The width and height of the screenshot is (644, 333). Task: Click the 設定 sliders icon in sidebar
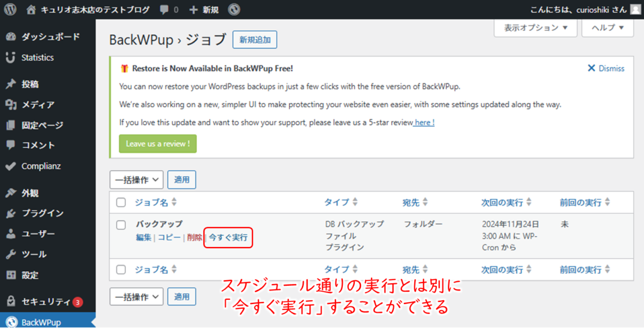click(10, 275)
